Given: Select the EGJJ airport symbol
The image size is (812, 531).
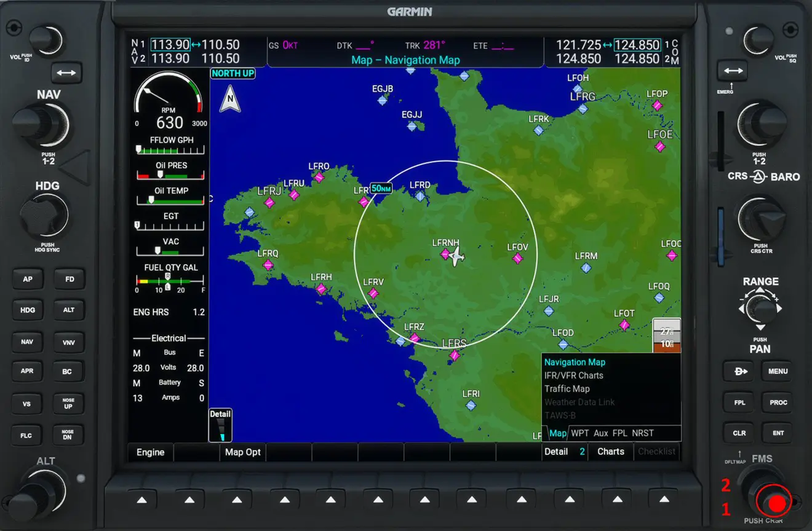Looking at the screenshot, I should 412,126.
